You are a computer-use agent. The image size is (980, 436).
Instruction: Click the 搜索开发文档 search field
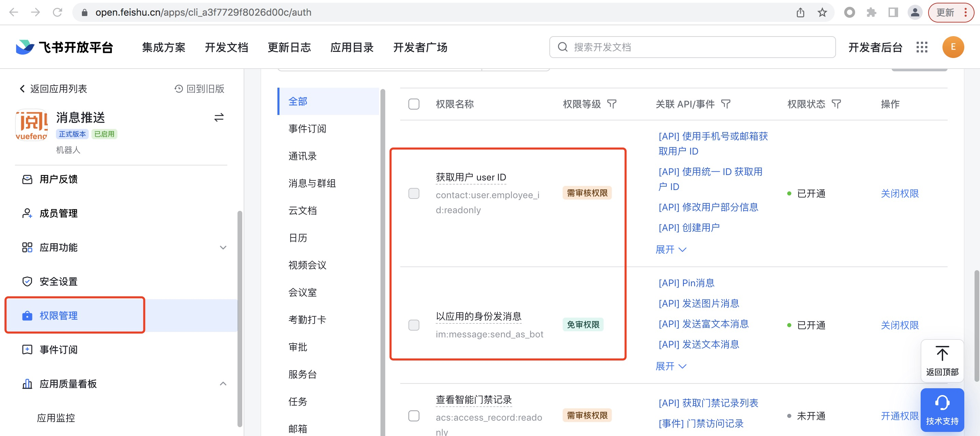(692, 47)
